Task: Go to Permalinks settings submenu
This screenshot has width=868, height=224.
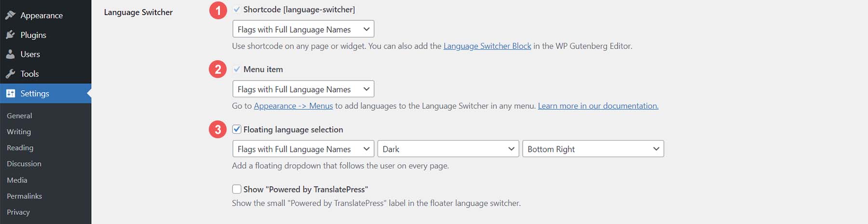Action: tap(24, 196)
